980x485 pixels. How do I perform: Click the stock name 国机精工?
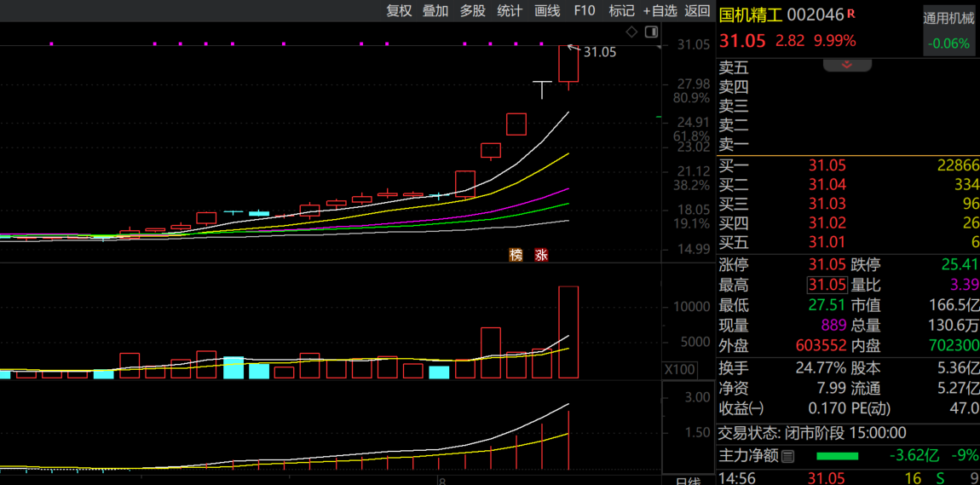tap(751, 14)
